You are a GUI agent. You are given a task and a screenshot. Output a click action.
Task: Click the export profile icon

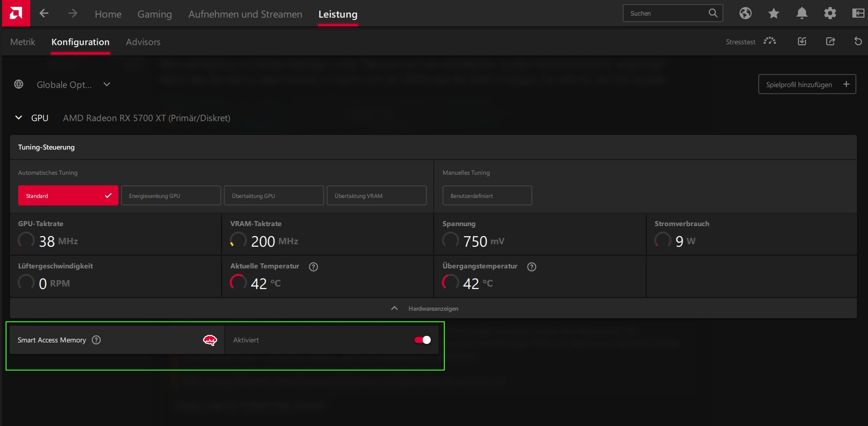coord(831,41)
